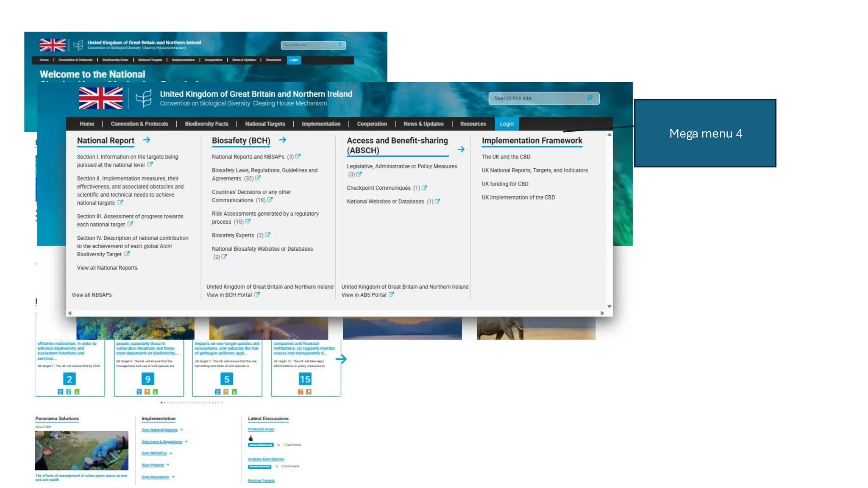Image resolution: width=868 pixels, height=488 pixels.
Task: Click external link icon next to View in BCH Portal
Action: pyautogui.click(x=257, y=294)
